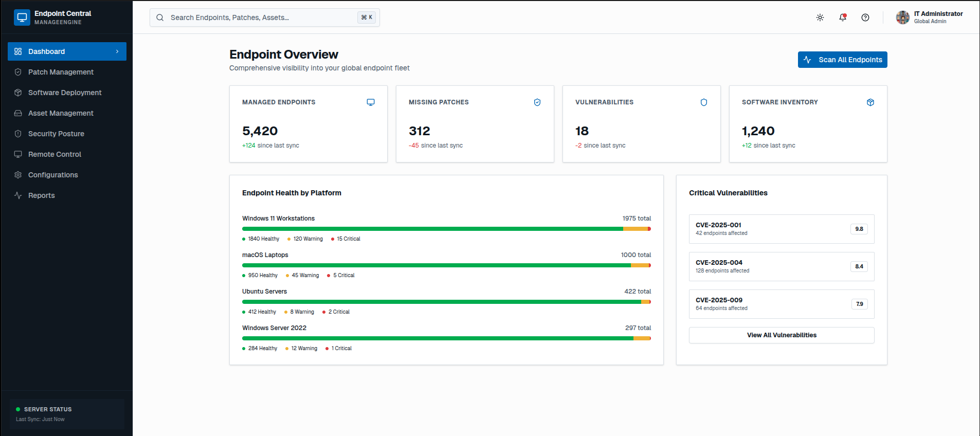Go to Software Deployment section
The width and height of the screenshot is (980, 436).
[65, 93]
